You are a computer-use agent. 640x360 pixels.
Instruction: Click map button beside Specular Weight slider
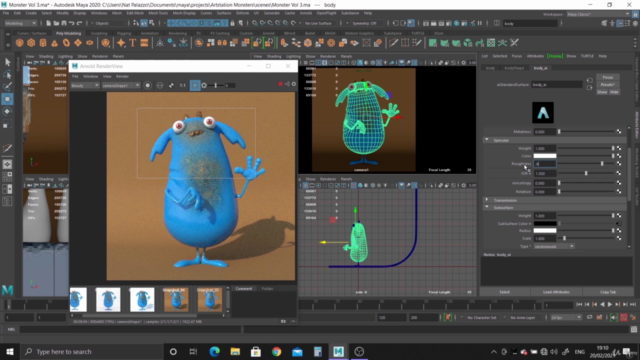click(619, 148)
